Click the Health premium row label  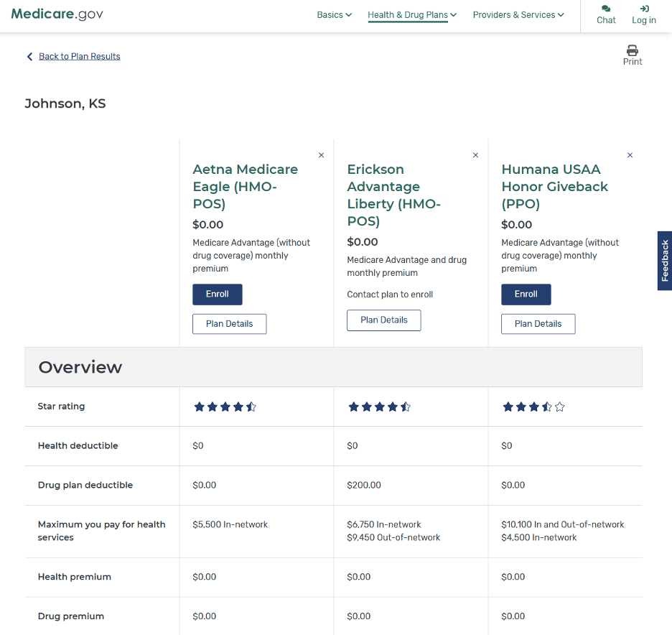click(74, 577)
